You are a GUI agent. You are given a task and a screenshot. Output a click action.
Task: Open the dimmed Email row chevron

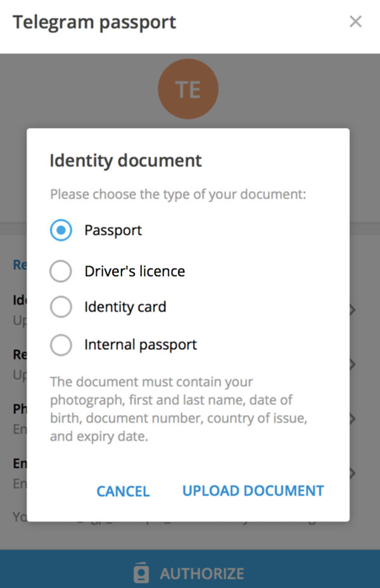[x=353, y=473]
